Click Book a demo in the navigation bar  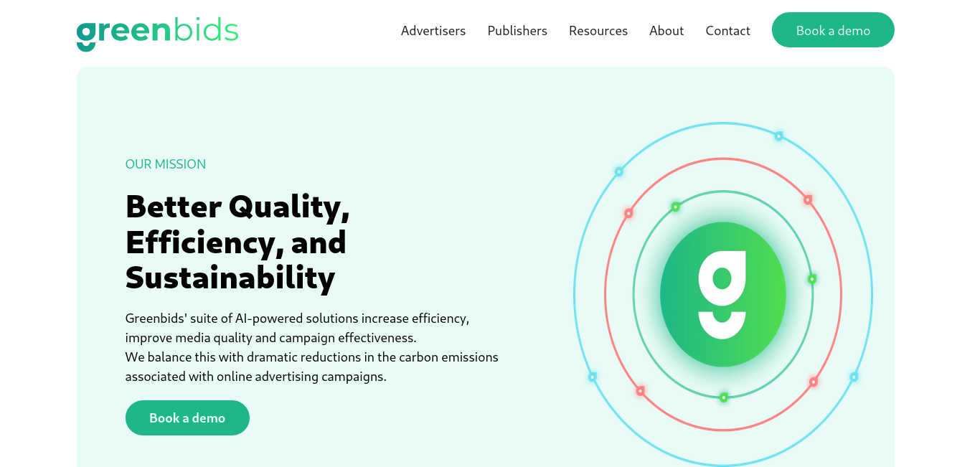click(x=833, y=30)
